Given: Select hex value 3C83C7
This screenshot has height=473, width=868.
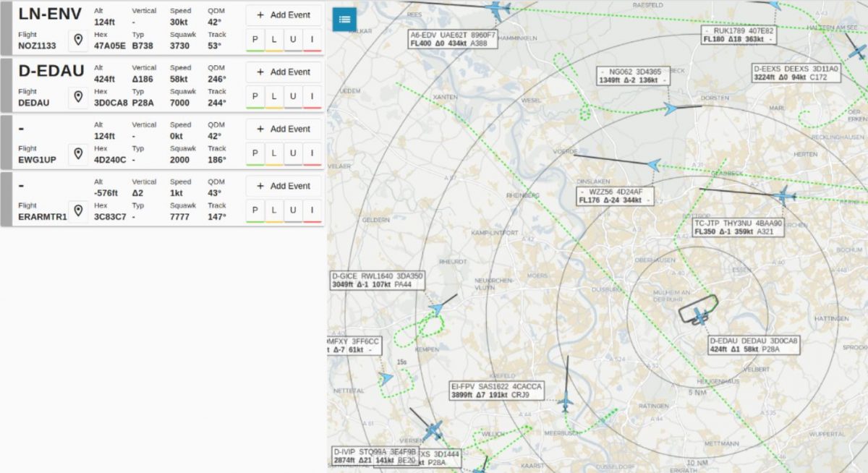Looking at the screenshot, I should [110, 217].
